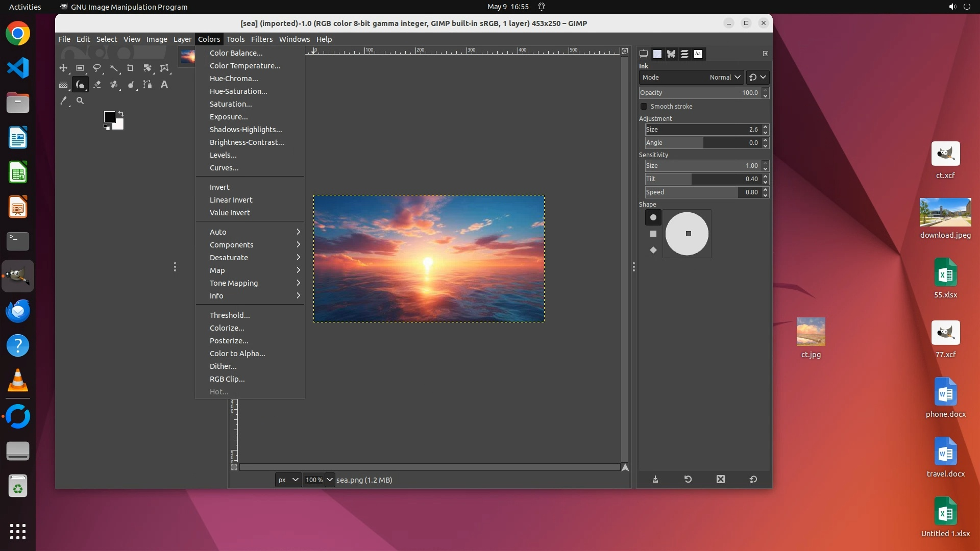Select the Free Select lasso tool
Viewport: 980px width, 551px height.
point(97,68)
